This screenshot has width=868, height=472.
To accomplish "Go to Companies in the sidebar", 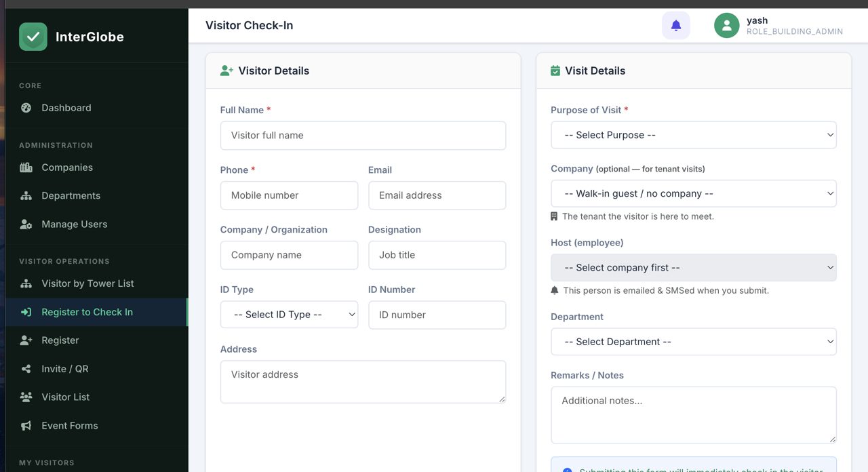I will (x=97, y=168).
